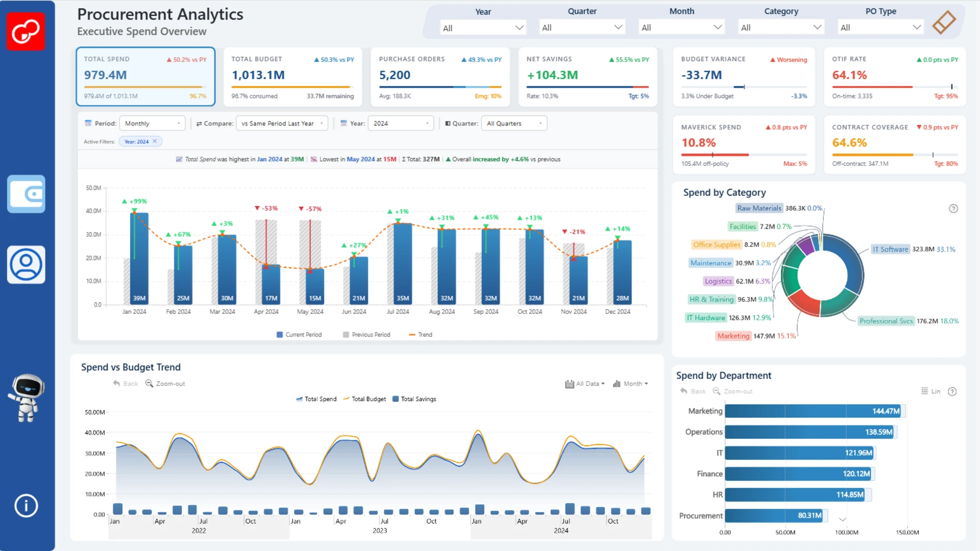
Task: Click Zoom-out in Spend vs Budget Trend
Action: (165, 384)
